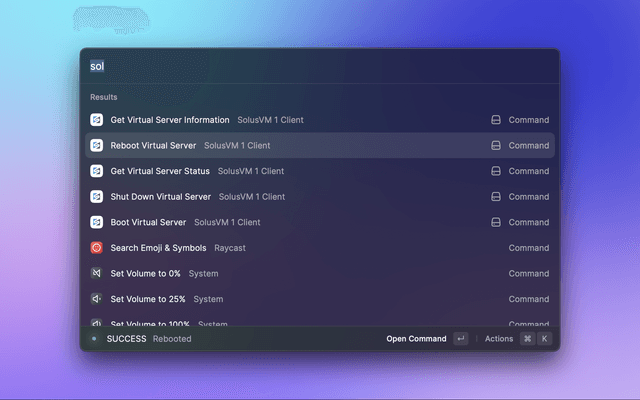Viewport: 640px width, 400px height.
Task: Choose the Shut Down Virtual Server command
Action: (x=161, y=197)
